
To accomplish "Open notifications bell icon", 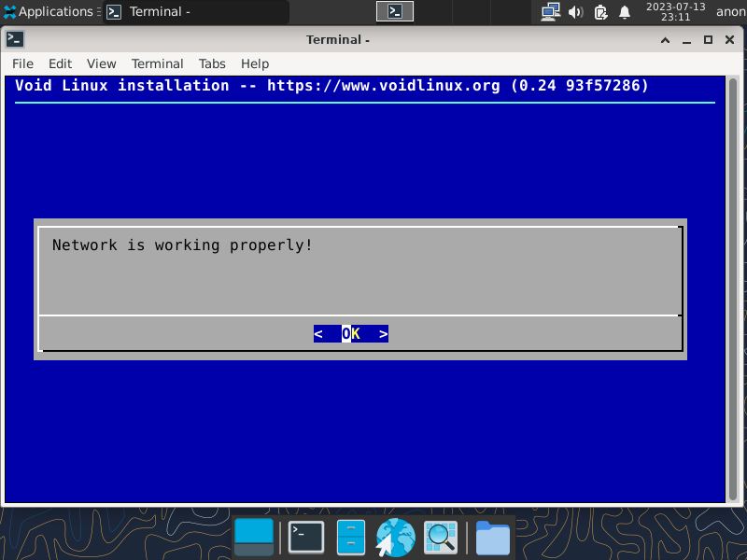I will click(x=625, y=12).
